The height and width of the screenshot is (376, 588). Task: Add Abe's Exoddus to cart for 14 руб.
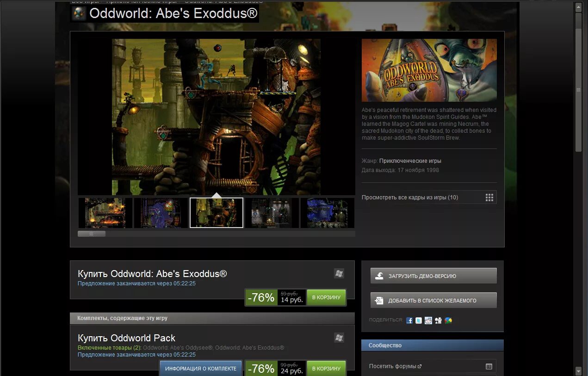pos(326,297)
